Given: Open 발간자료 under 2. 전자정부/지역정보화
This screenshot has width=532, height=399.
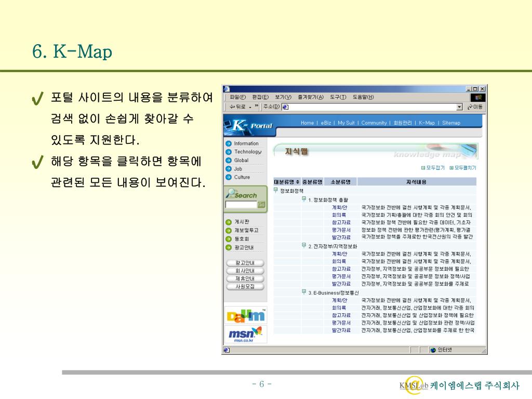Looking at the screenshot, I should pos(341,284).
